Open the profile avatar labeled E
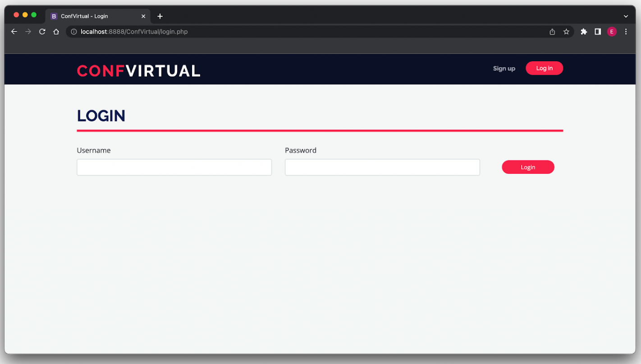Viewport: 641px width, 364px height. point(612,32)
